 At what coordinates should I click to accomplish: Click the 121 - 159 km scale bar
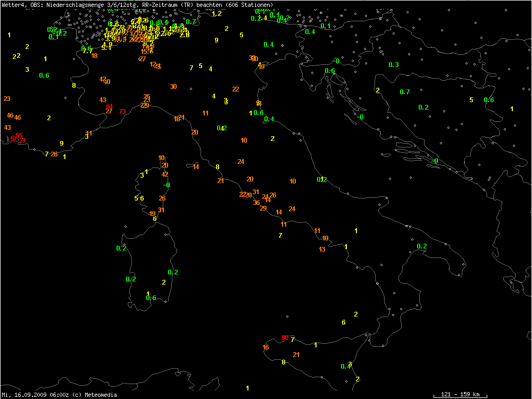coord(456,394)
